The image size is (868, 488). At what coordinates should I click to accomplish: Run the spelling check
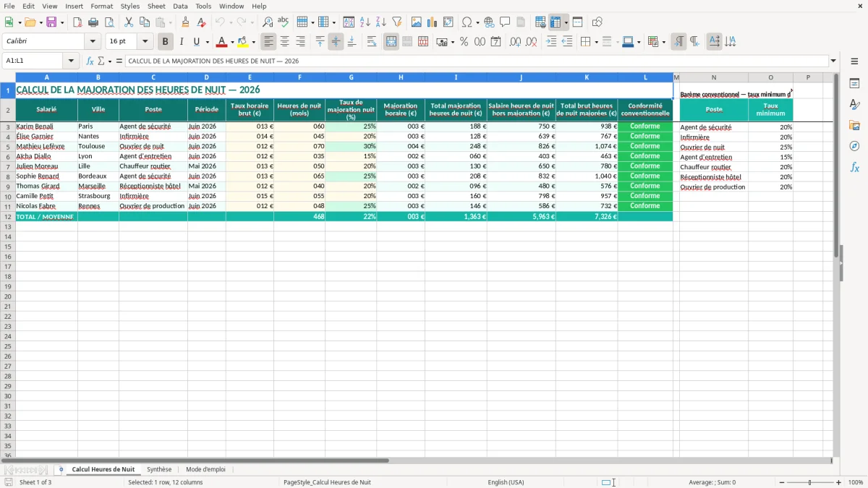coord(284,22)
